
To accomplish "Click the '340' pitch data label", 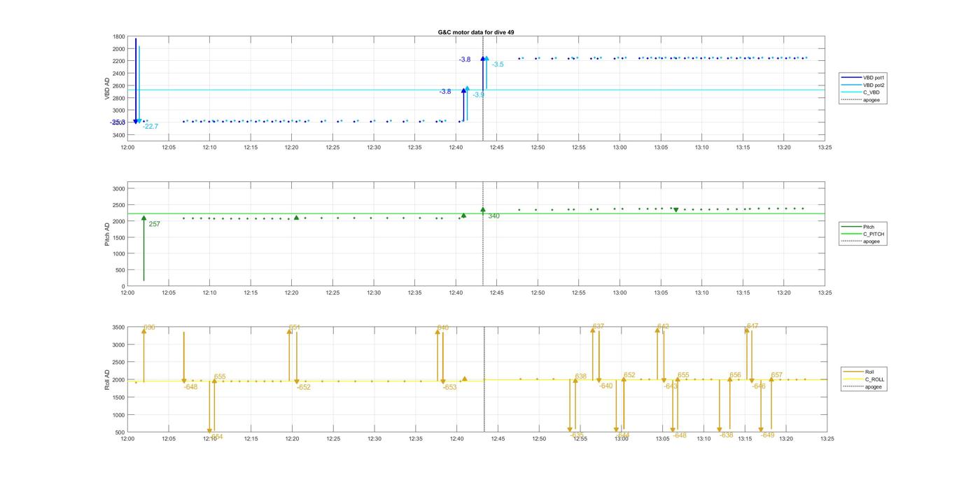I will tap(493, 216).
